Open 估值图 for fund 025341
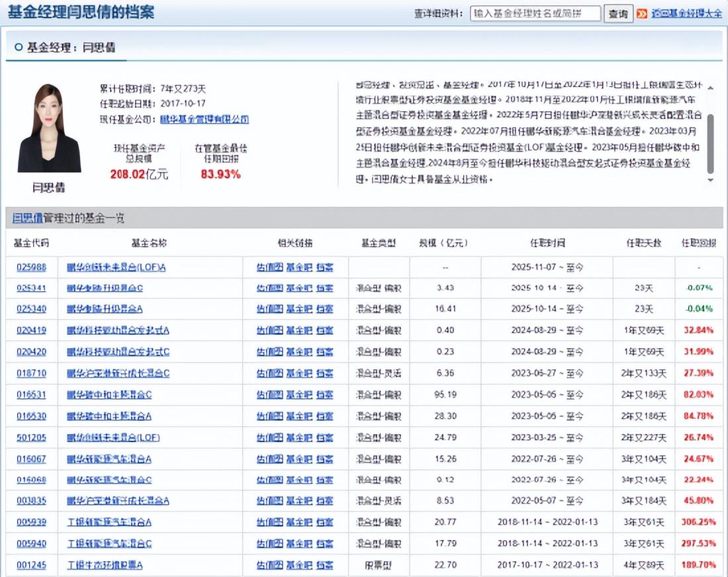 point(269,288)
